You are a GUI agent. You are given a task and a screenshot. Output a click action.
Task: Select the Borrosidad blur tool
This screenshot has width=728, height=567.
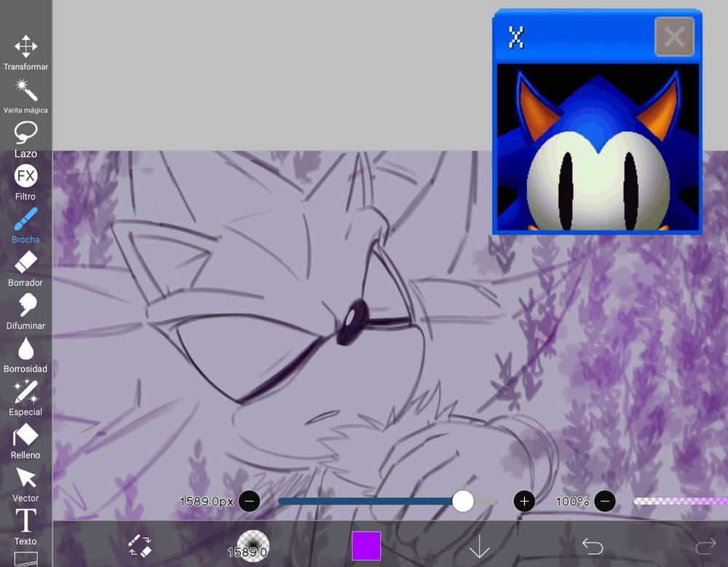26,354
